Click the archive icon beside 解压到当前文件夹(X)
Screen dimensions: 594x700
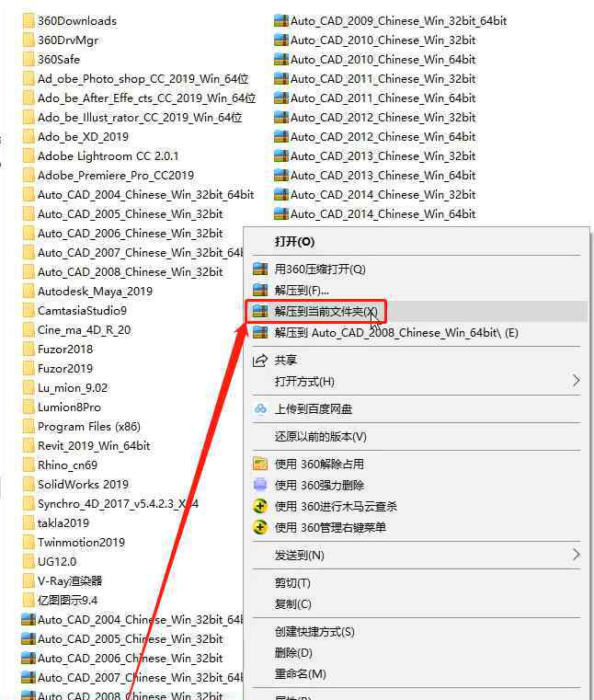260,311
